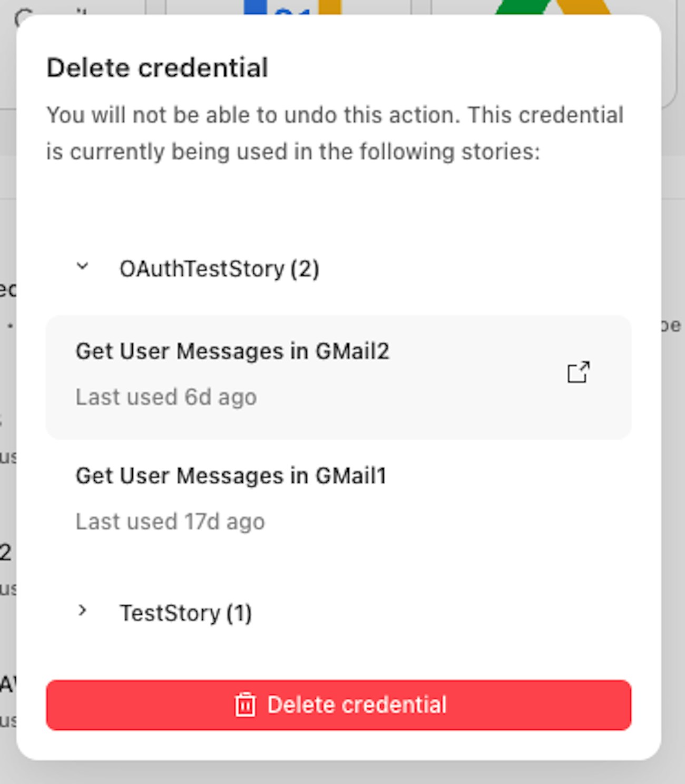Collapse the OAuthTestStory group chevron
The height and width of the screenshot is (784, 685).
click(x=82, y=267)
